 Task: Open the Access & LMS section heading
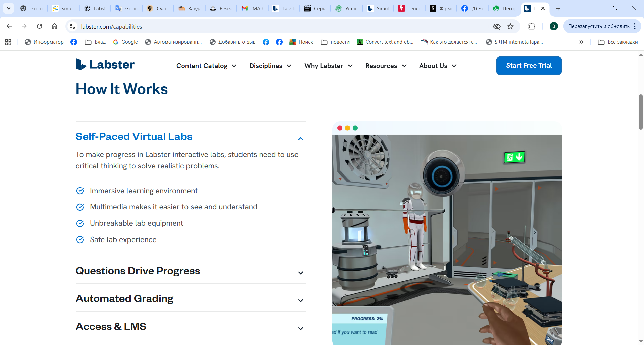point(111,326)
